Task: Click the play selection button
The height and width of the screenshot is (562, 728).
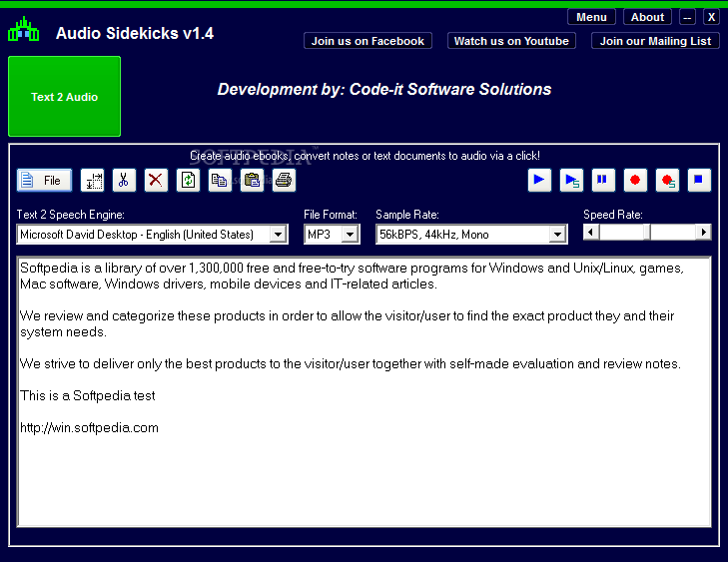Action: pyautogui.click(x=571, y=180)
